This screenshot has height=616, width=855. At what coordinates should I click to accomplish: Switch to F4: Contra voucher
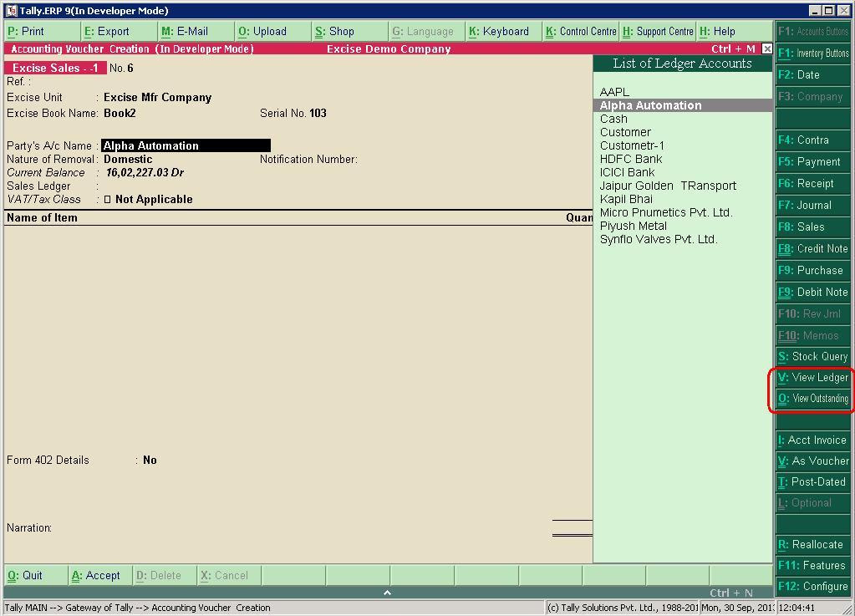pyautogui.click(x=812, y=140)
